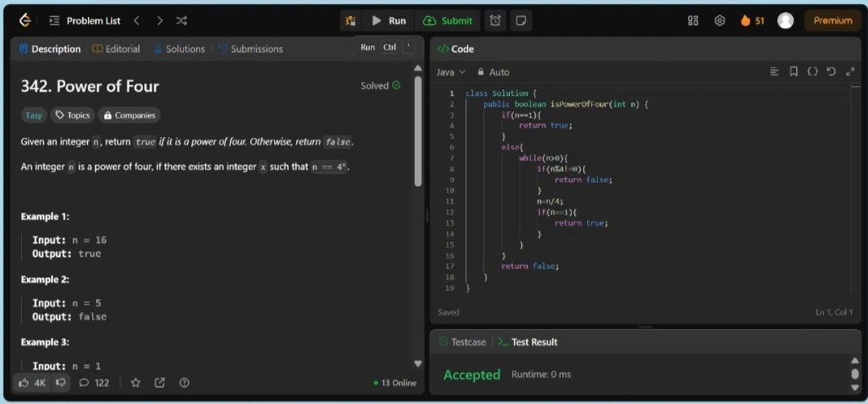Click the Premium button
The height and width of the screenshot is (404, 868).
coord(833,20)
